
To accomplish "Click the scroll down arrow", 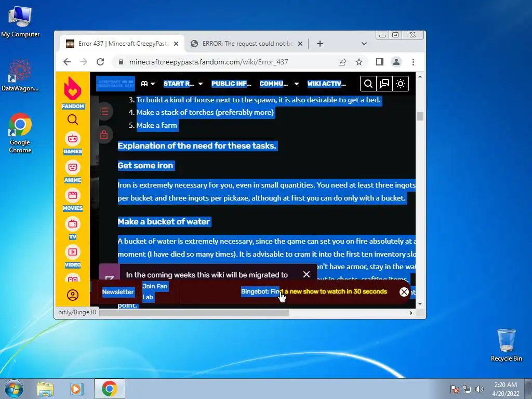I will coord(420,304).
